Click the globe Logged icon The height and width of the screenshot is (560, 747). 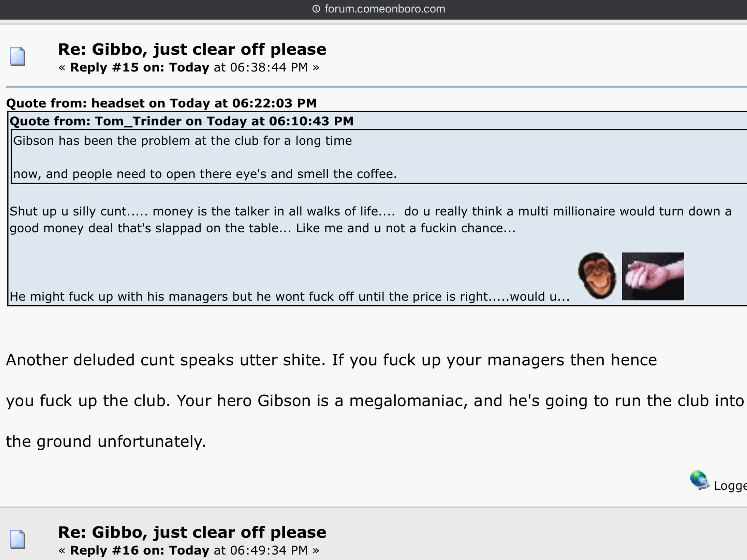coord(699,480)
